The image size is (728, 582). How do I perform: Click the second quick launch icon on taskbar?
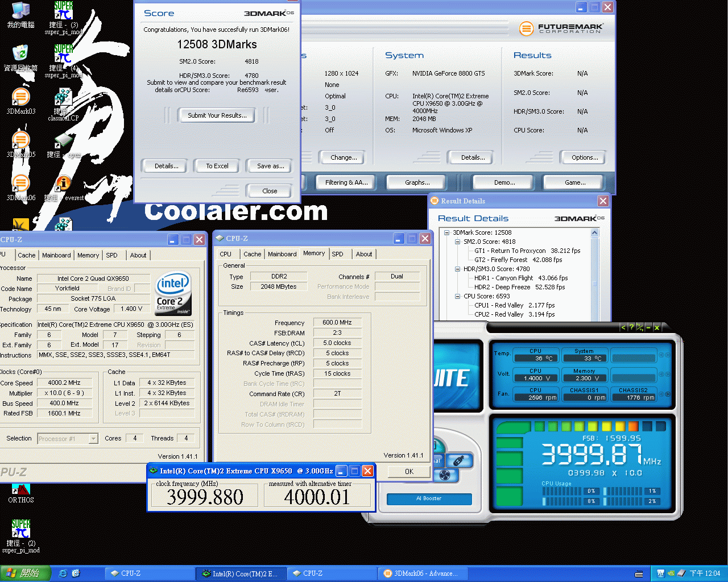pos(76,573)
